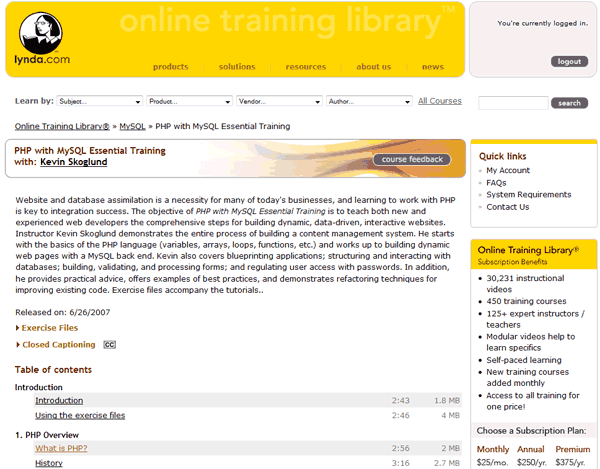This screenshot has height=469, width=600.
Task: Click the CC closed captioning icon
Action: tap(109, 345)
